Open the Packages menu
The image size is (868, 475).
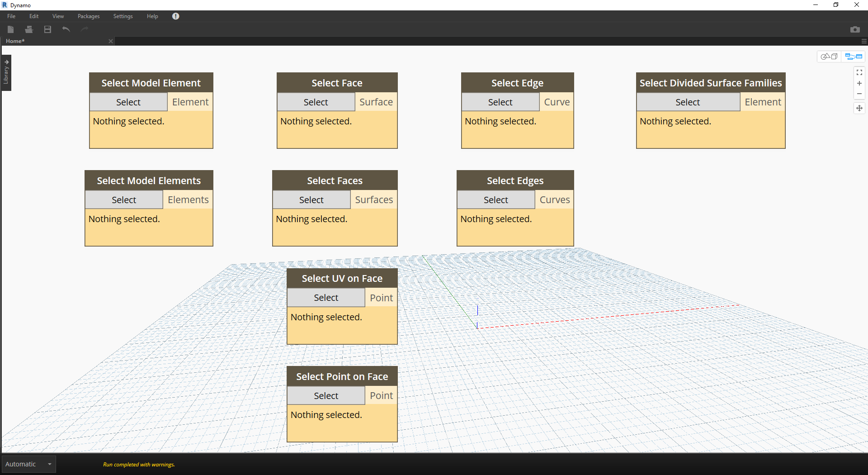pos(89,16)
